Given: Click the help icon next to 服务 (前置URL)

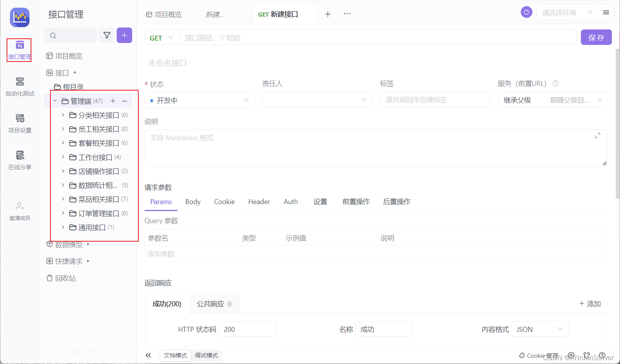Looking at the screenshot, I should pyautogui.click(x=556, y=83).
